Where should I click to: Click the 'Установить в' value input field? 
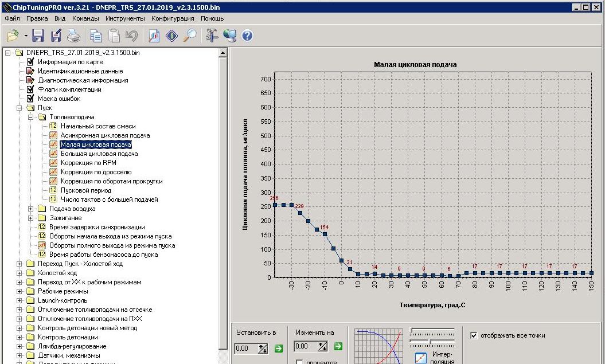(246, 349)
